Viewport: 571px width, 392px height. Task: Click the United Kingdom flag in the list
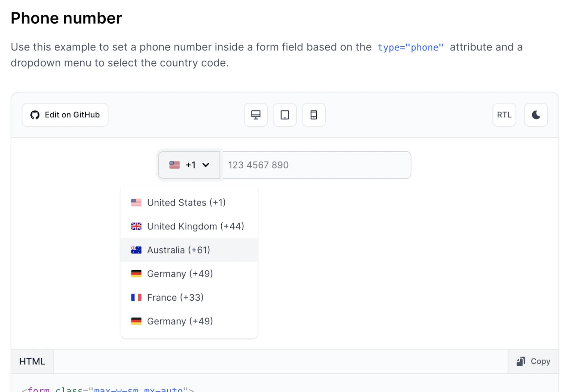[x=136, y=226]
